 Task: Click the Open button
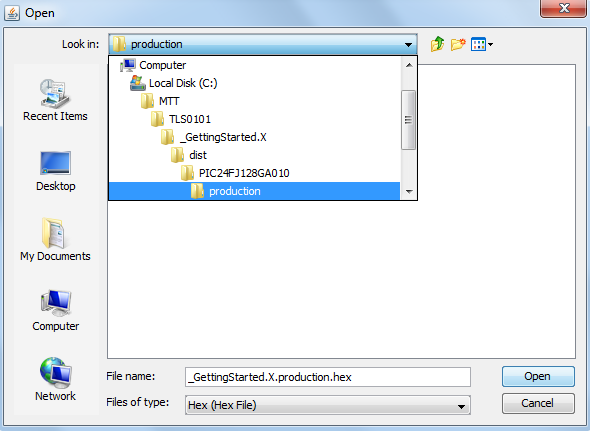538,376
